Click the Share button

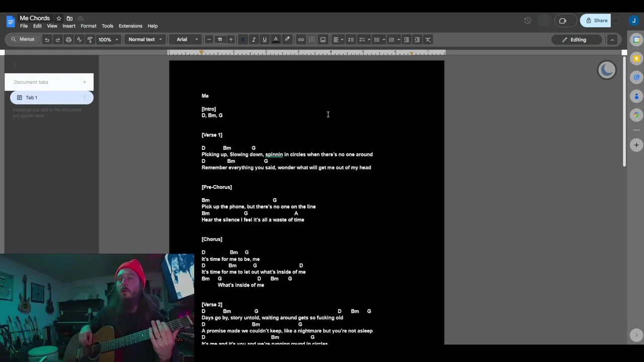tap(596, 21)
